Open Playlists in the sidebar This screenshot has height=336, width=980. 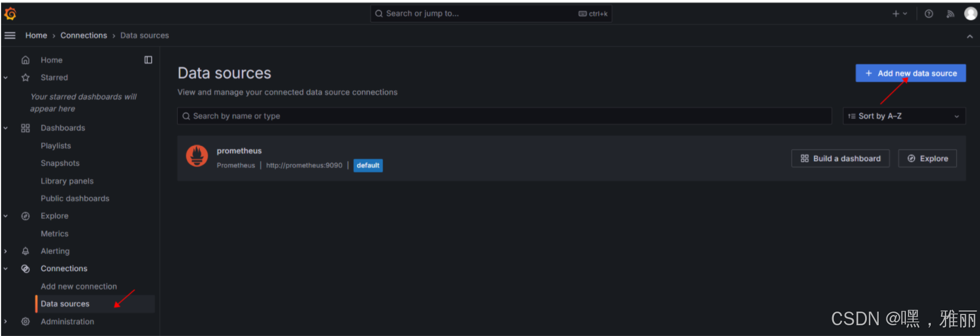click(x=56, y=146)
